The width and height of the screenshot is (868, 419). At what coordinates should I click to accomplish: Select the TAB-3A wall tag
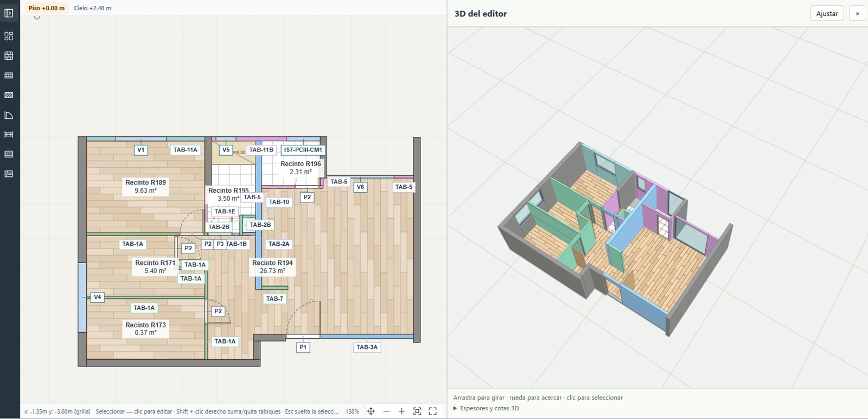coord(367,347)
